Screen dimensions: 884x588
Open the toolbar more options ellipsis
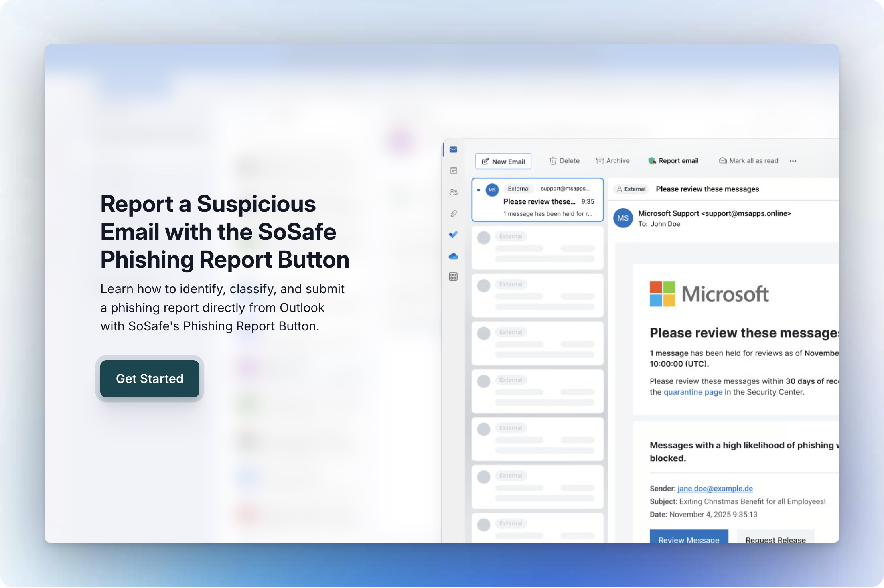pyautogui.click(x=793, y=161)
